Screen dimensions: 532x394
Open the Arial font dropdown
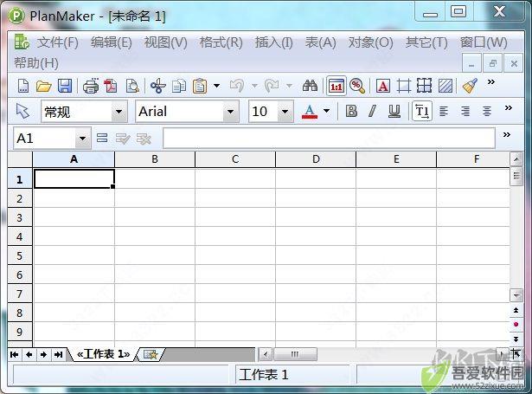click(x=231, y=112)
